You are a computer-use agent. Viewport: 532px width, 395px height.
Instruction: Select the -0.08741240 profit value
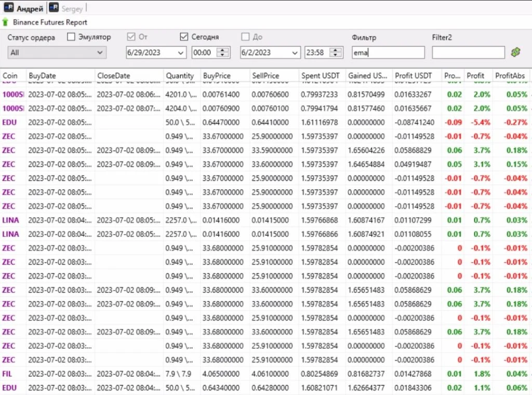[x=414, y=123]
